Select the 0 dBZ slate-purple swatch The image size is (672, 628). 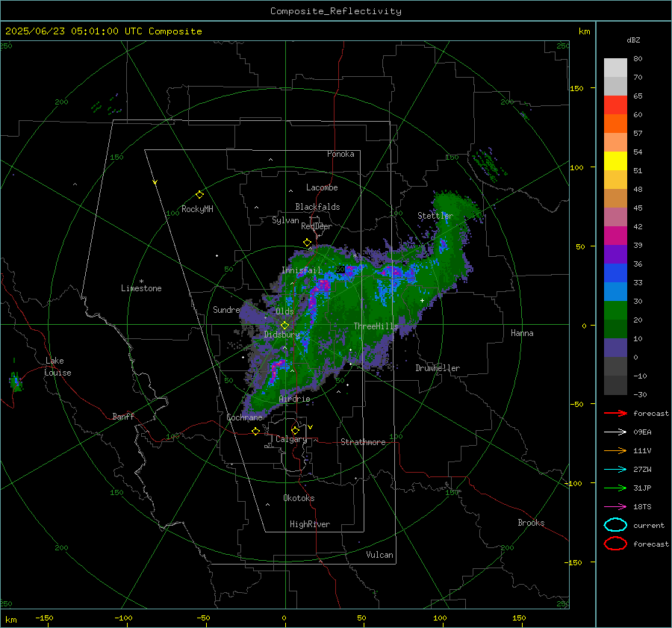click(615, 347)
